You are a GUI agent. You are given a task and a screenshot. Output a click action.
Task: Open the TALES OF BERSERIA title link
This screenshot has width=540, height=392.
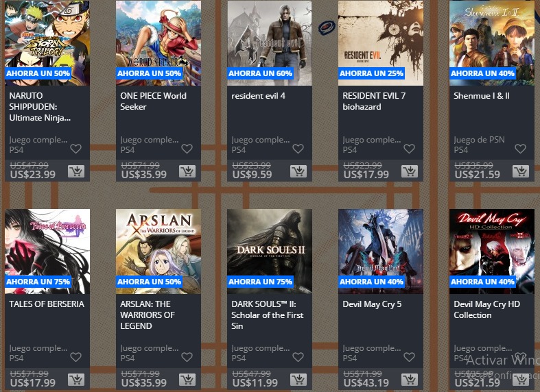pyautogui.click(x=47, y=304)
